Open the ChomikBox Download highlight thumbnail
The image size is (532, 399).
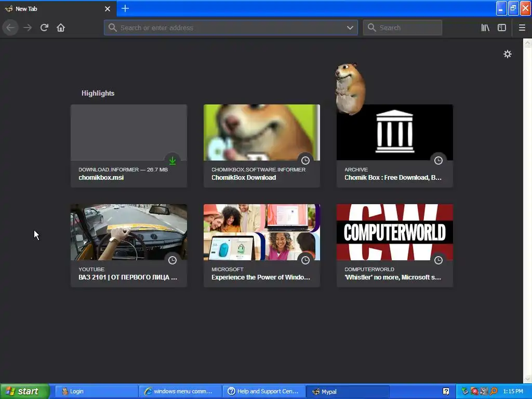[x=262, y=132]
